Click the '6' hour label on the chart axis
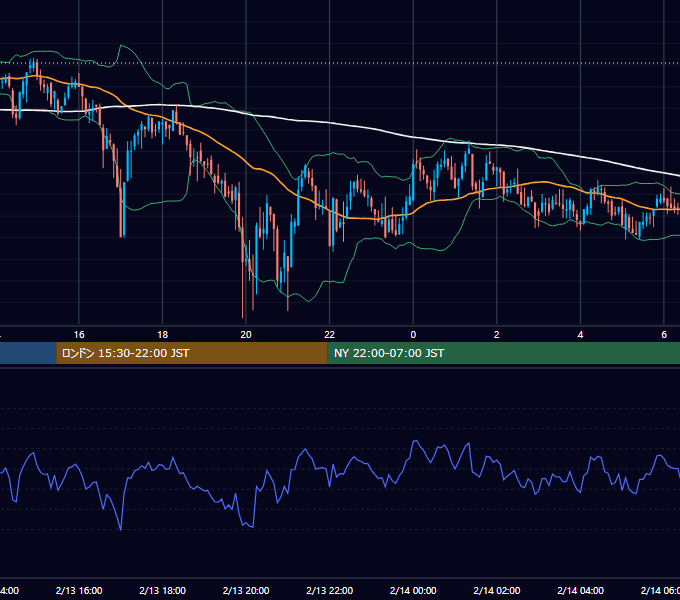The height and width of the screenshot is (600, 680). [664, 335]
